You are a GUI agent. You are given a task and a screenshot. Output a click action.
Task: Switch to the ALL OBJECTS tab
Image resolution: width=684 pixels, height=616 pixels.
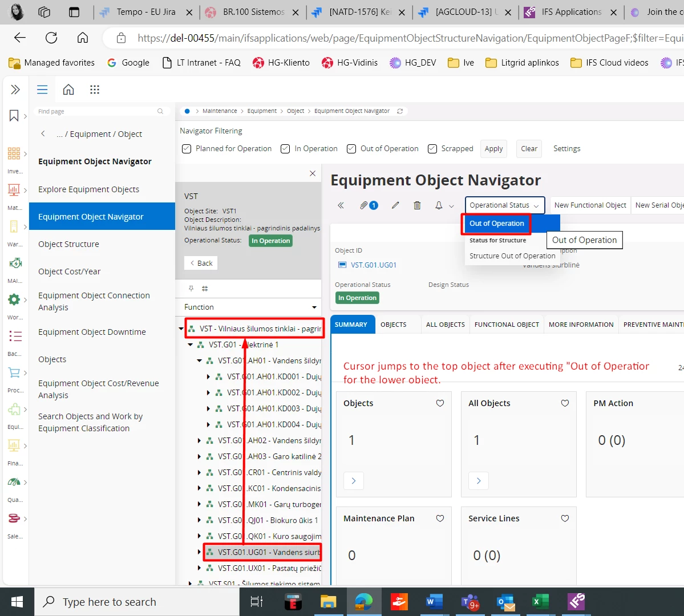[x=445, y=325]
